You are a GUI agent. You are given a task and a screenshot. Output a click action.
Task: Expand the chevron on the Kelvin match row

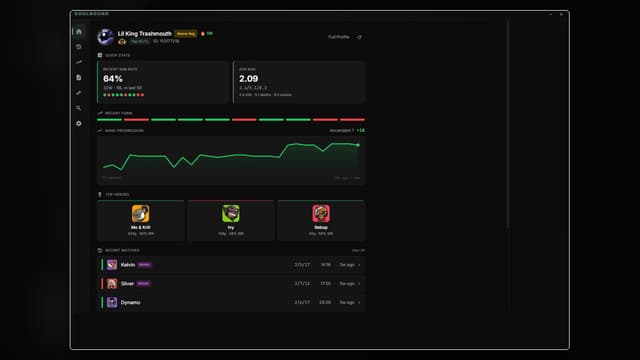coord(359,265)
